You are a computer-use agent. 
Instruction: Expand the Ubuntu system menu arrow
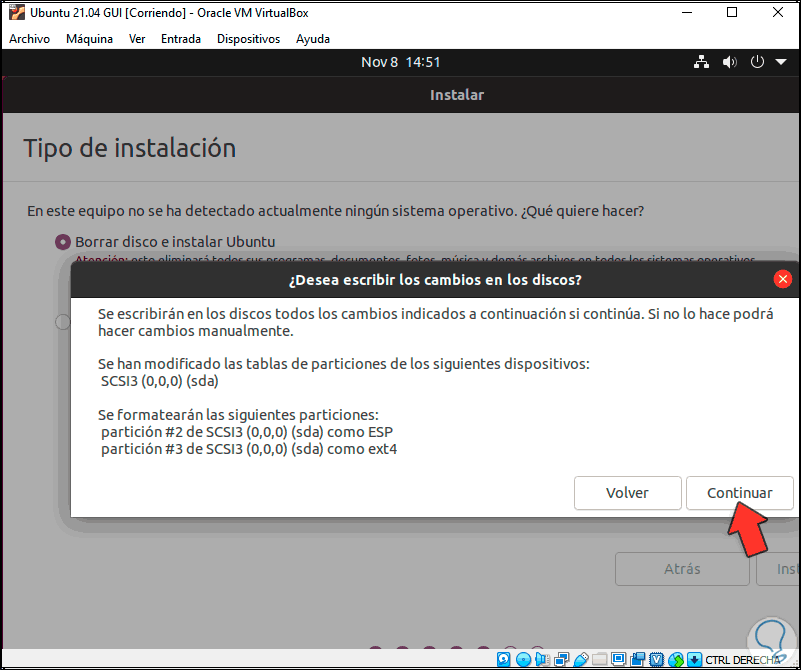[781, 62]
